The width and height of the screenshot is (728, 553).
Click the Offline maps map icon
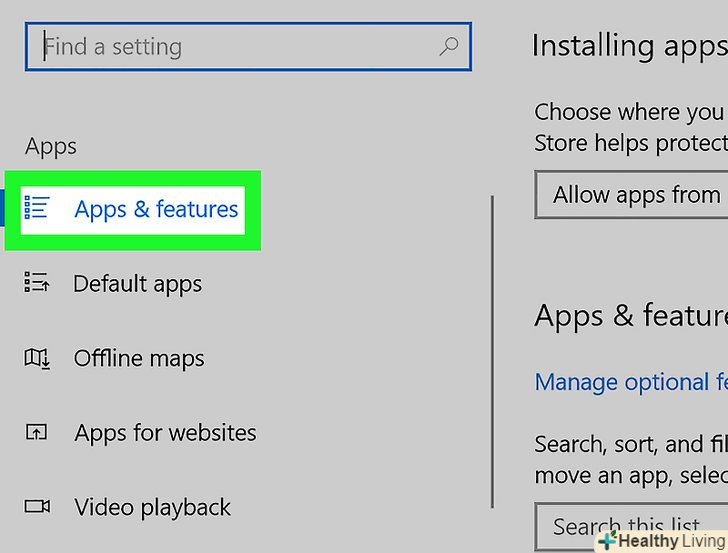(x=37, y=358)
